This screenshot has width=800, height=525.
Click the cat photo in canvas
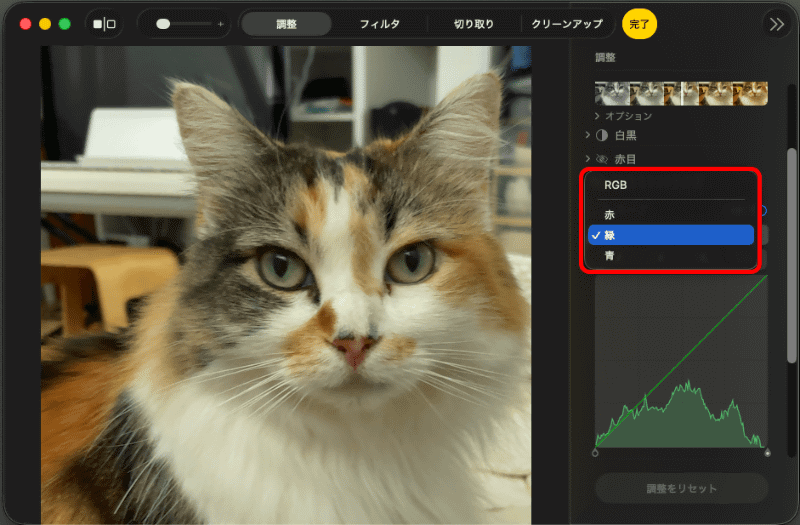(x=286, y=285)
